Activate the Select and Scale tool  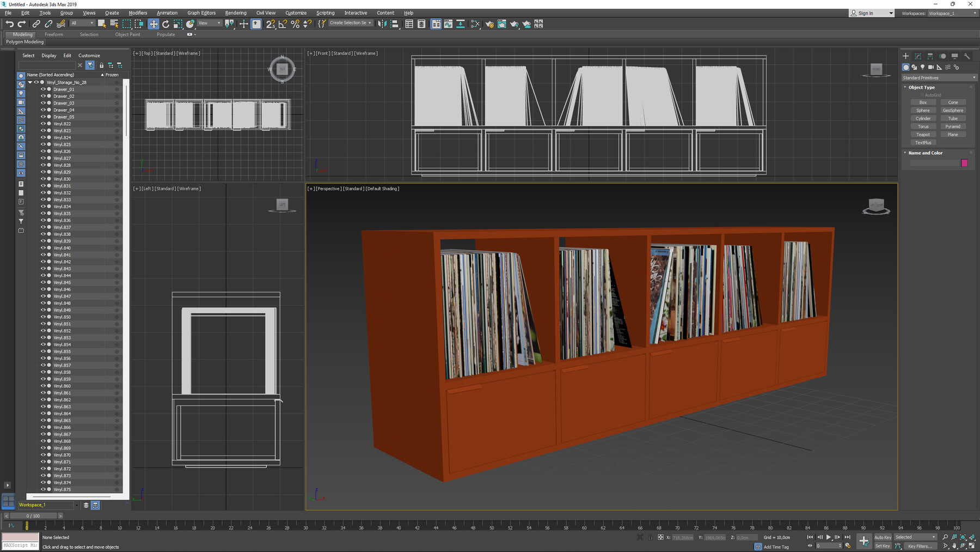pyautogui.click(x=177, y=23)
